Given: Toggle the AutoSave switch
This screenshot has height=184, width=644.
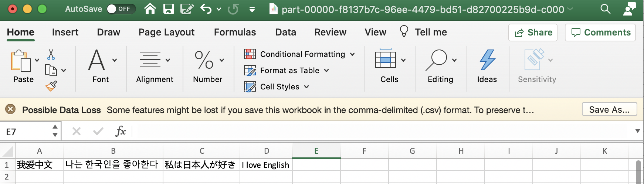Looking at the screenshot, I should coord(121,9).
